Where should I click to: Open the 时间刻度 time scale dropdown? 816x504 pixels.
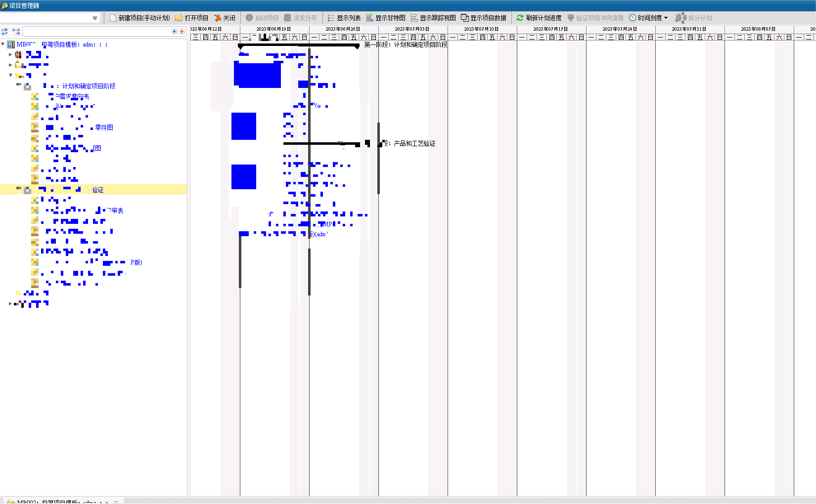[x=648, y=18]
